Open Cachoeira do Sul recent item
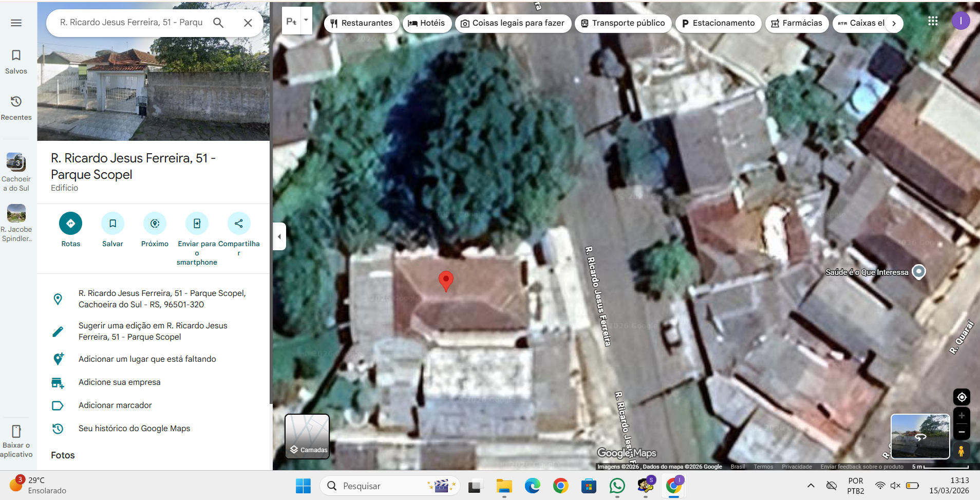 click(x=16, y=173)
